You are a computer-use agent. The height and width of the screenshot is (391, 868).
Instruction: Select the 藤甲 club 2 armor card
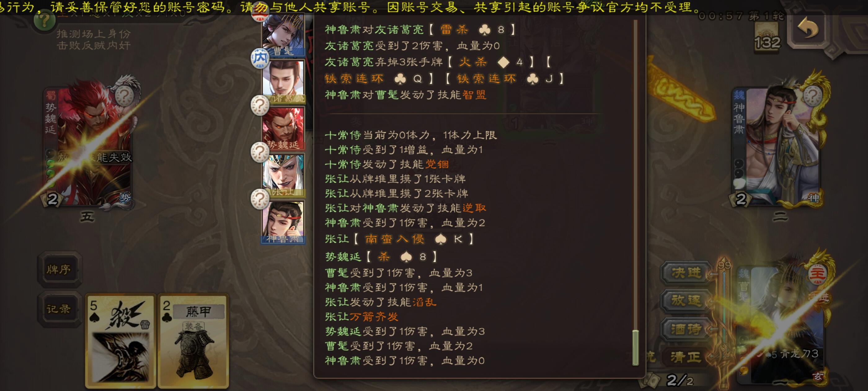(x=193, y=341)
